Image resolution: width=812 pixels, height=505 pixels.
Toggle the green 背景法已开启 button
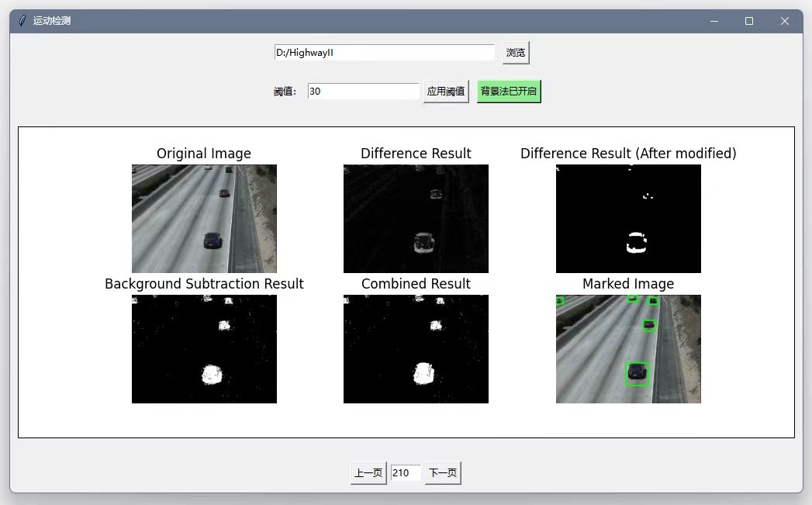point(509,92)
